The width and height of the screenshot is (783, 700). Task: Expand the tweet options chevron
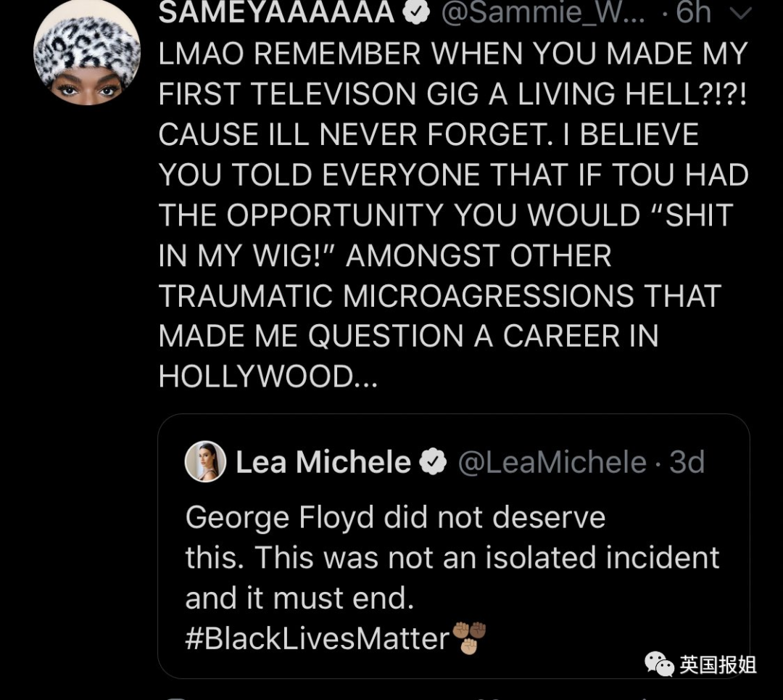[x=741, y=14]
